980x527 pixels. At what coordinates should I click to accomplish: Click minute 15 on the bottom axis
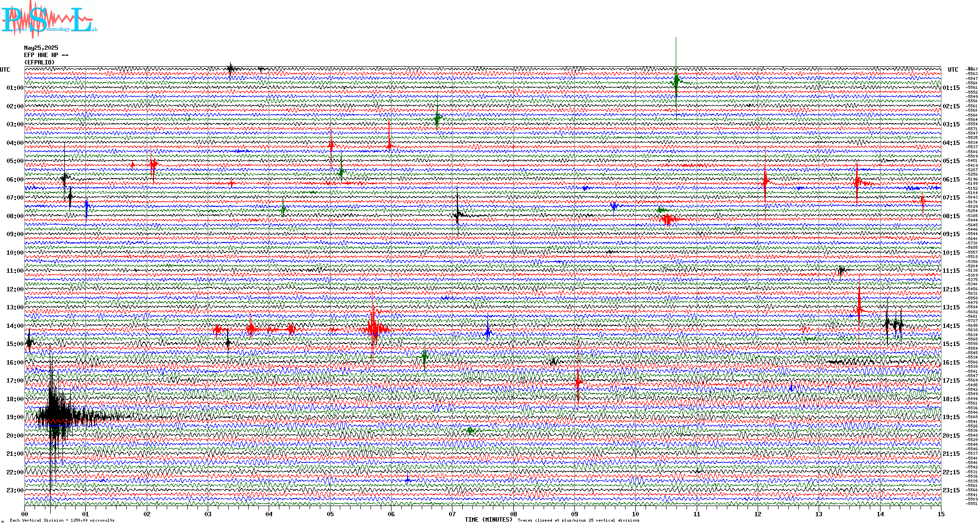click(x=941, y=514)
